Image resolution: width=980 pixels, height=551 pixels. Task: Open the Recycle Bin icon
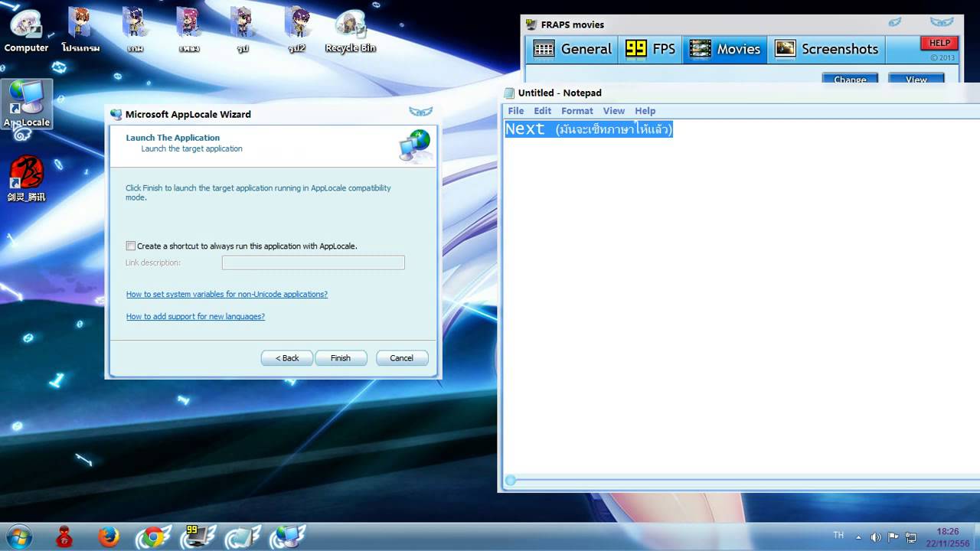coord(351,31)
